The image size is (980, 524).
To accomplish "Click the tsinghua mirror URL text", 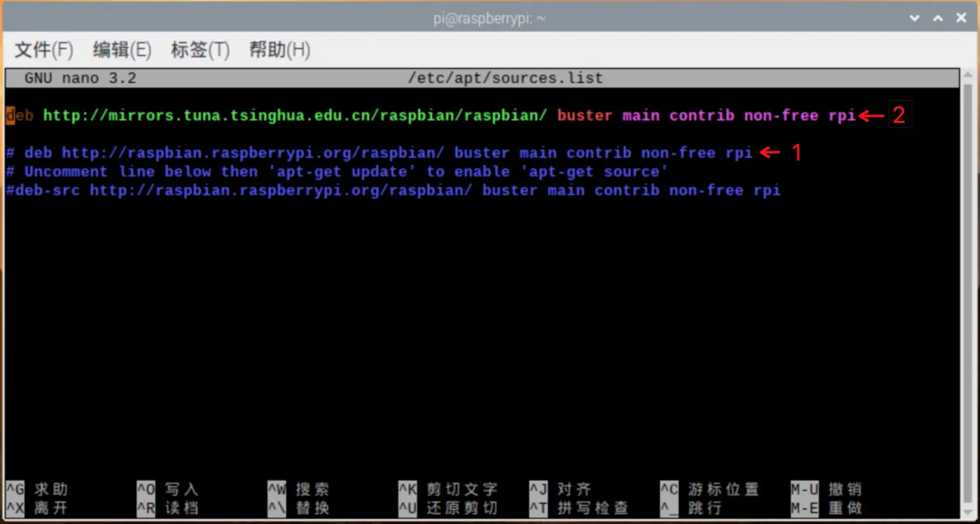I will (295, 116).
